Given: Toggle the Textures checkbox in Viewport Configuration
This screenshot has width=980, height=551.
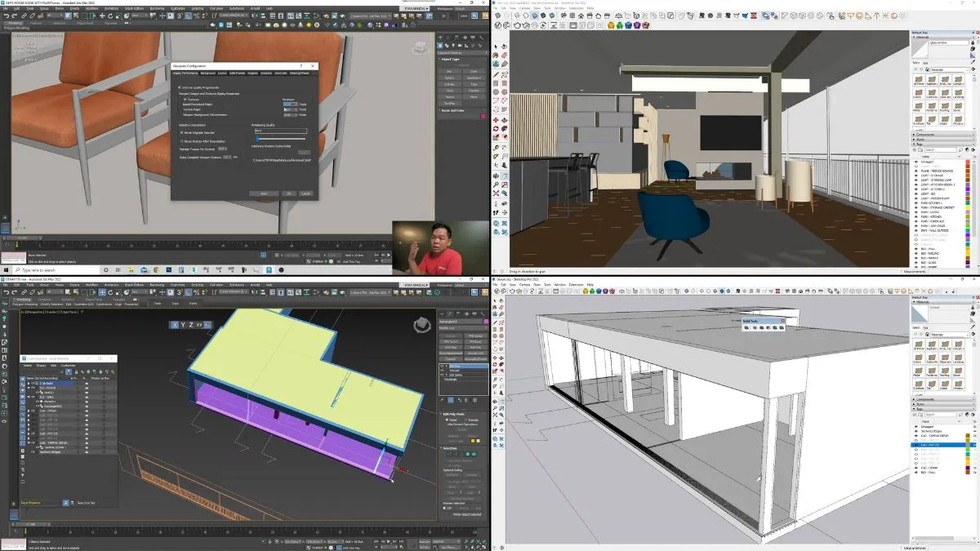Looking at the screenshot, I should (x=185, y=100).
